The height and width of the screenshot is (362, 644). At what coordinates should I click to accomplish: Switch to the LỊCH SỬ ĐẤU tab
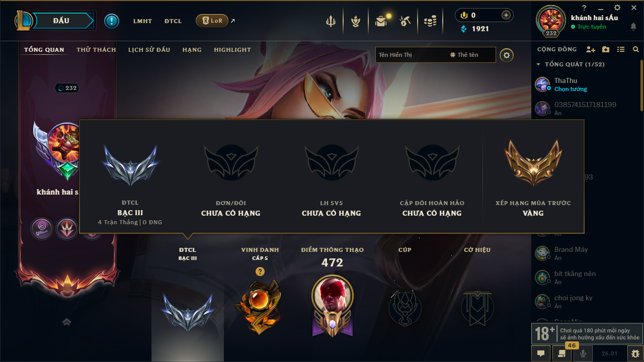pos(149,50)
